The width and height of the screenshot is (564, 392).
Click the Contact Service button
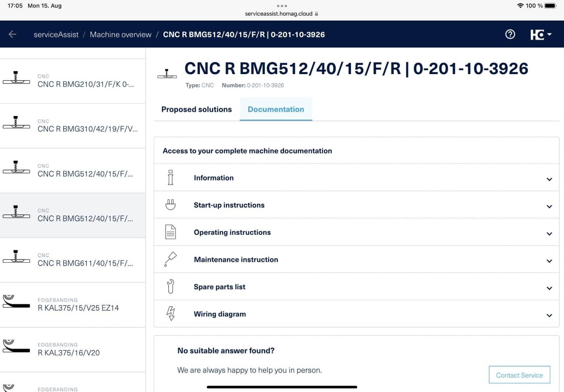point(519,375)
